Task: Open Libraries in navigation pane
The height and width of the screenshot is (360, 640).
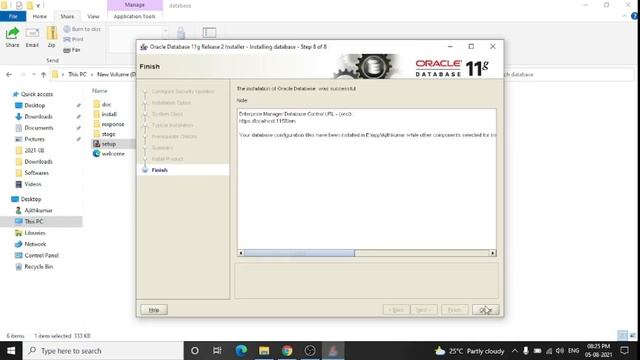Action: click(35, 233)
